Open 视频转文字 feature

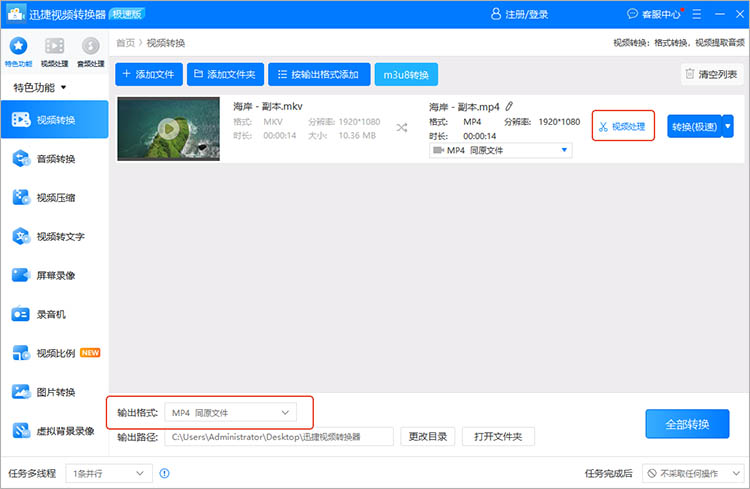click(55, 236)
